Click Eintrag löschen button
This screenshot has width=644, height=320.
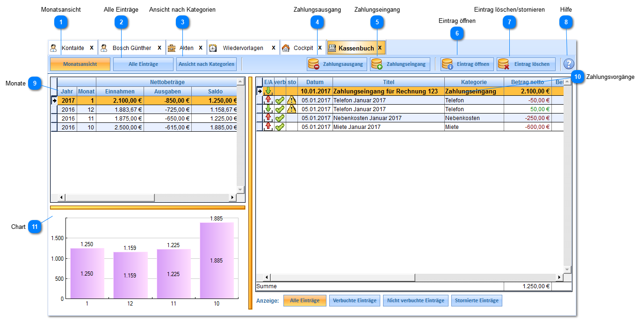526,64
